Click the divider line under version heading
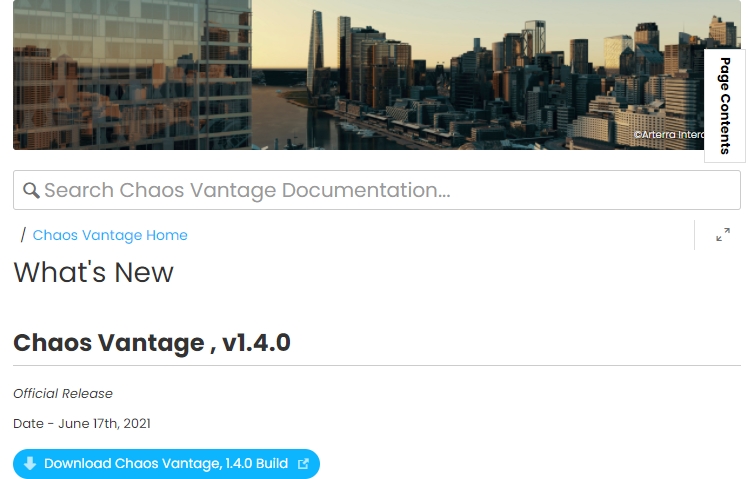 376,366
